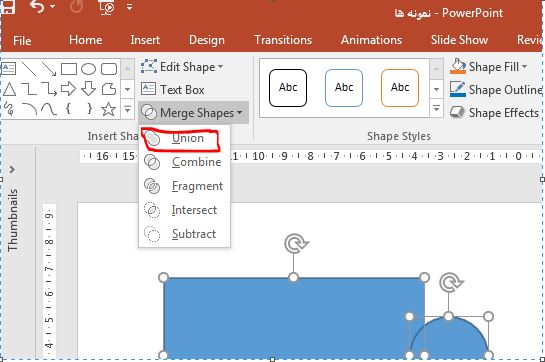Open the Undo history dropdown arrow
Image resolution: width=545 pixels, height=362 pixels.
pyautogui.click(x=52, y=6)
